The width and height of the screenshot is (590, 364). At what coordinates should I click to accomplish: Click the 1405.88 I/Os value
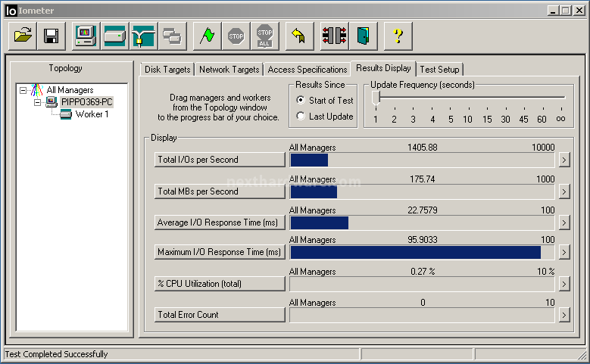point(422,148)
